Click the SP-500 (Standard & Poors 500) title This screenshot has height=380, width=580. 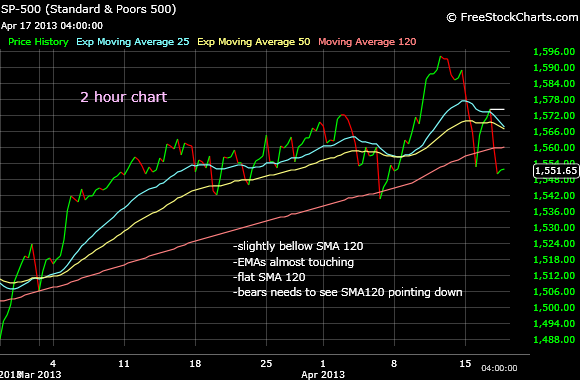pyautogui.click(x=89, y=9)
